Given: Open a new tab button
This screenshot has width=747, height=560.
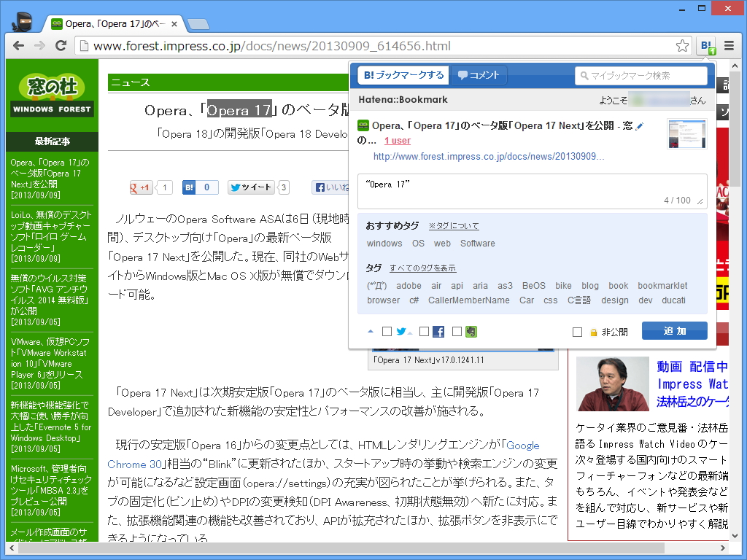Looking at the screenshot, I should pos(198,24).
